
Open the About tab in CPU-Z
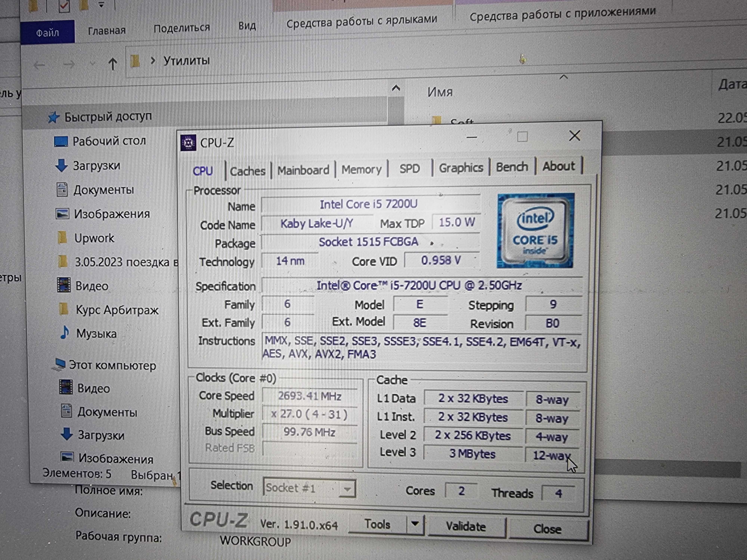(x=559, y=166)
